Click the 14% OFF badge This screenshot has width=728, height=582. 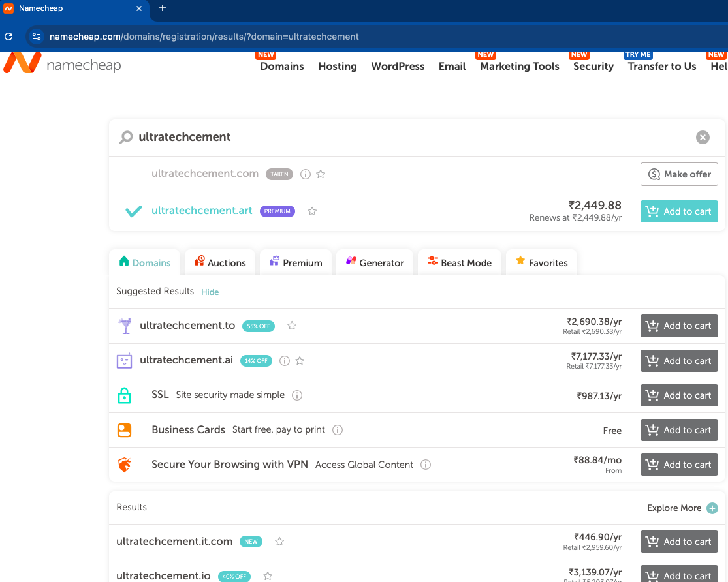pyautogui.click(x=256, y=361)
